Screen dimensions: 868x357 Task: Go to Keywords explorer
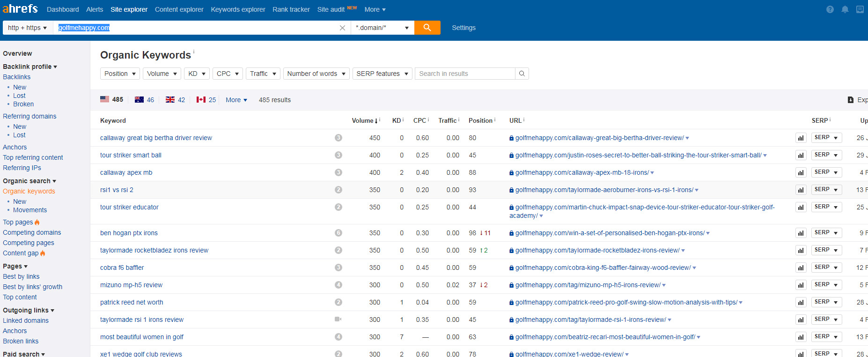click(x=238, y=9)
